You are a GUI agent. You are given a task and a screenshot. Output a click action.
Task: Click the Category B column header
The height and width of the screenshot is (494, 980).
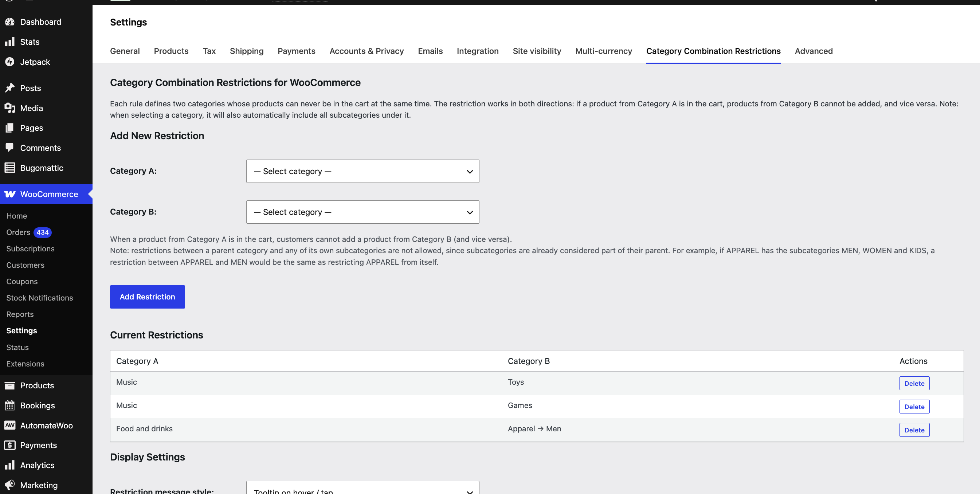tap(529, 361)
